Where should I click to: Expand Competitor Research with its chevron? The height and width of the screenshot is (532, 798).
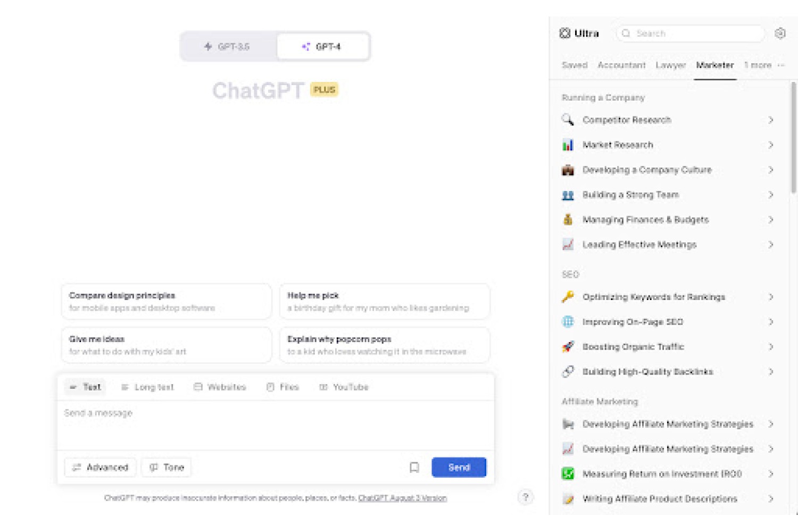click(771, 120)
